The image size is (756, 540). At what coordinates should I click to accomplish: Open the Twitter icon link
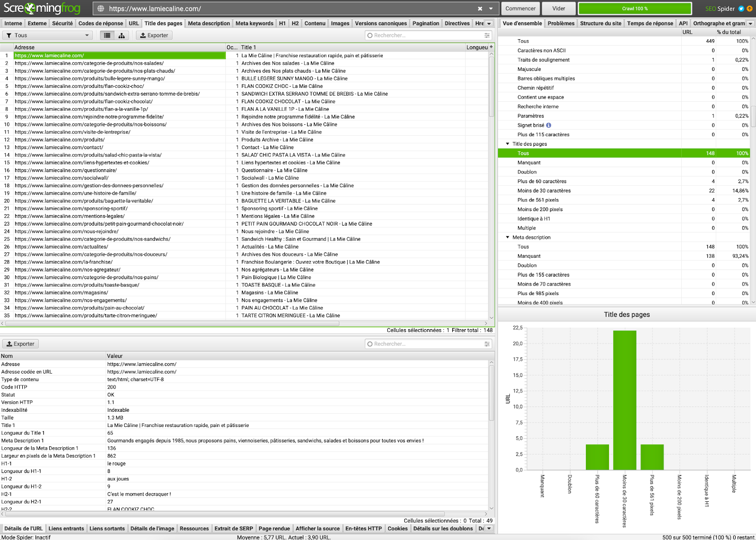pos(741,9)
